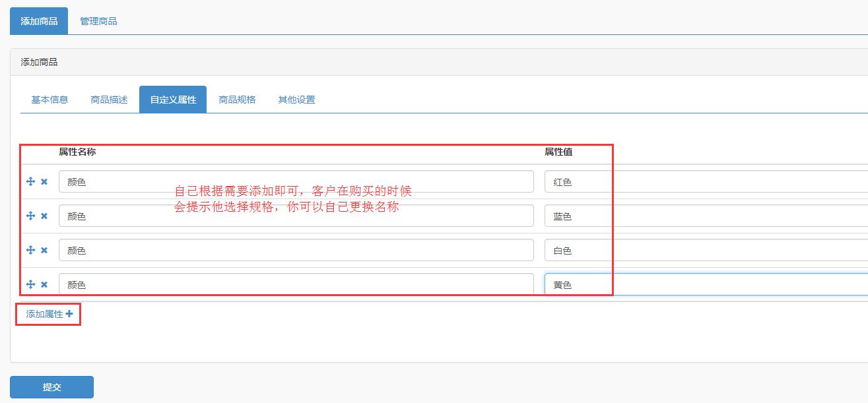Screen dimensions: 868x403
Task: Delete the 黄色 attribute row using the × icon
Action: point(44,284)
